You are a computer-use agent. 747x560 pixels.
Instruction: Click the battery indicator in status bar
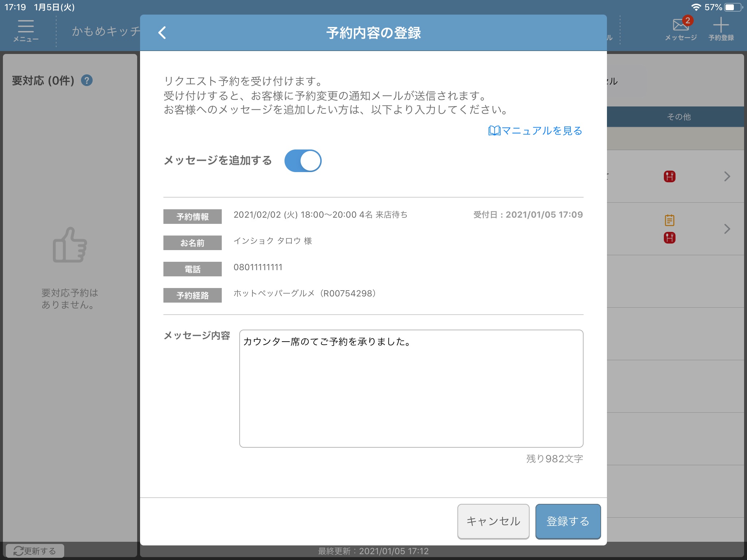click(734, 7)
